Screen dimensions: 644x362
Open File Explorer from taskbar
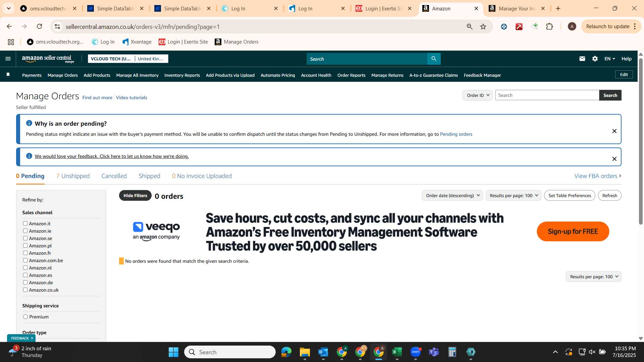click(305, 352)
